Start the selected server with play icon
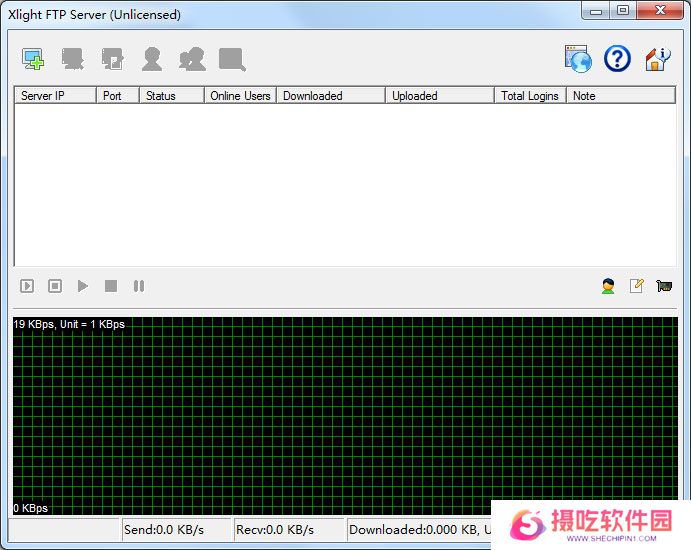This screenshot has height=550, width=691. pos(82,286)
